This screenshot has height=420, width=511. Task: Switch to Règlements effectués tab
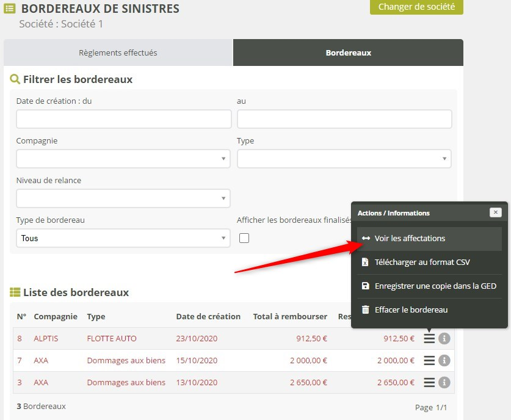[x=118, y=53]
